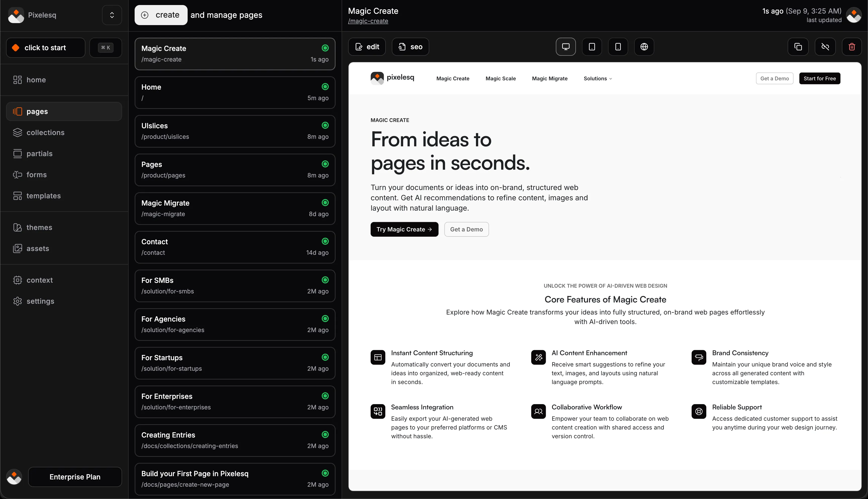Expand the Pixelesq workspace switcher
868x499 pixels.
tap(112, 15)
